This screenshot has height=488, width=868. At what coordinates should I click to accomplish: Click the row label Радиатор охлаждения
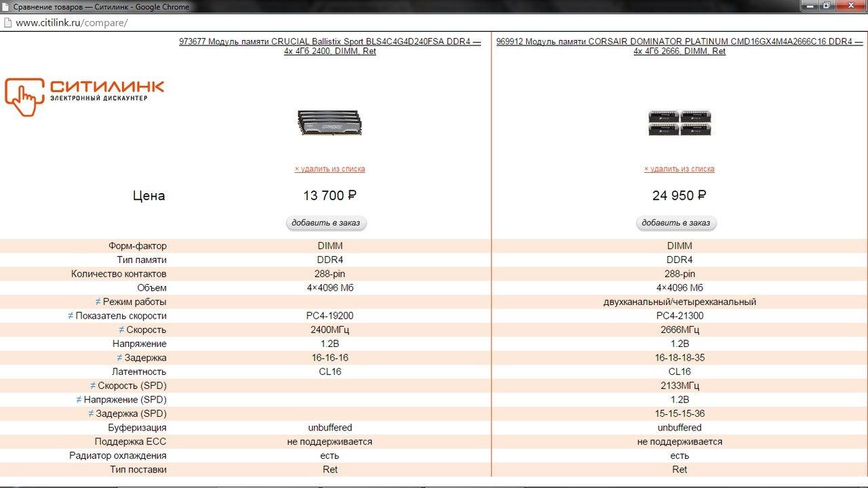coord(118,455)
